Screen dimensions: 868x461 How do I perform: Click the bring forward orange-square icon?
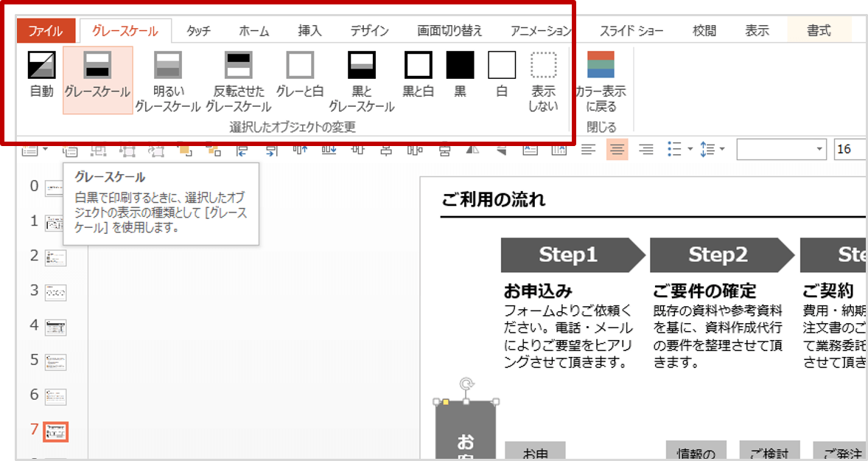pos(185,150)
